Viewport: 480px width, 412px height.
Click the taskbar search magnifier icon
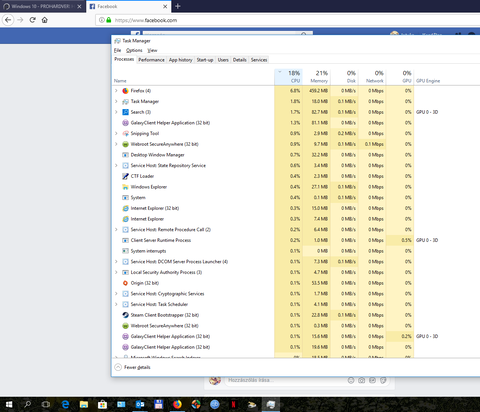coord(28,404)
